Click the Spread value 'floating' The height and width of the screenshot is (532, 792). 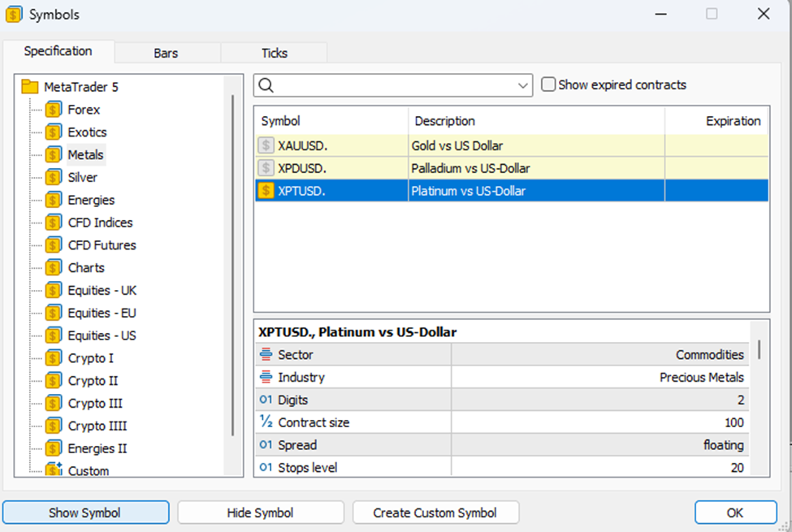724,445
